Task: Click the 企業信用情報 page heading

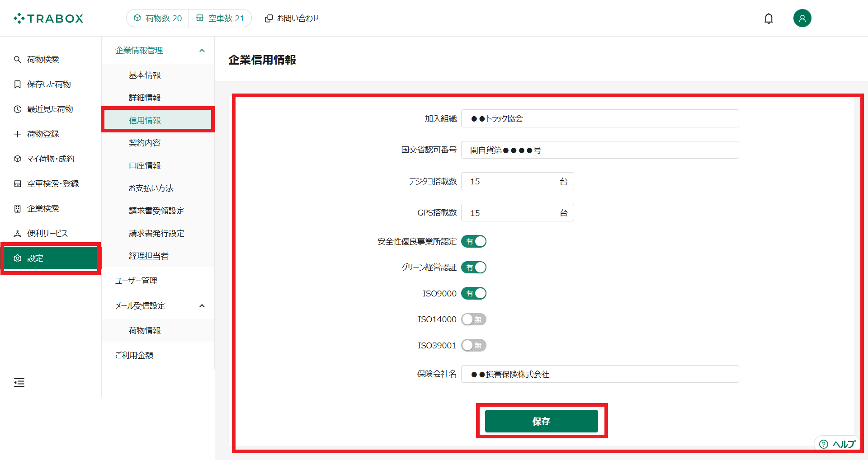Action: pos(262,60)
